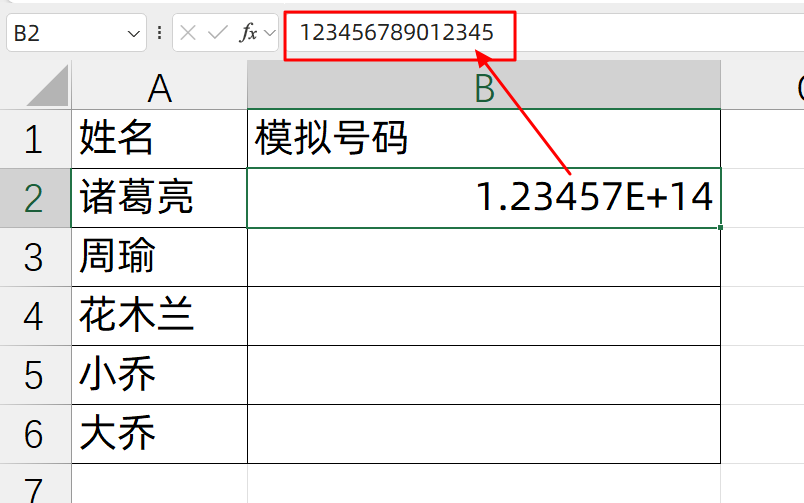Click the formula bar resize dots handle
Screen dimensions: 804x503
pyautogui.click(x=159, y=33)
